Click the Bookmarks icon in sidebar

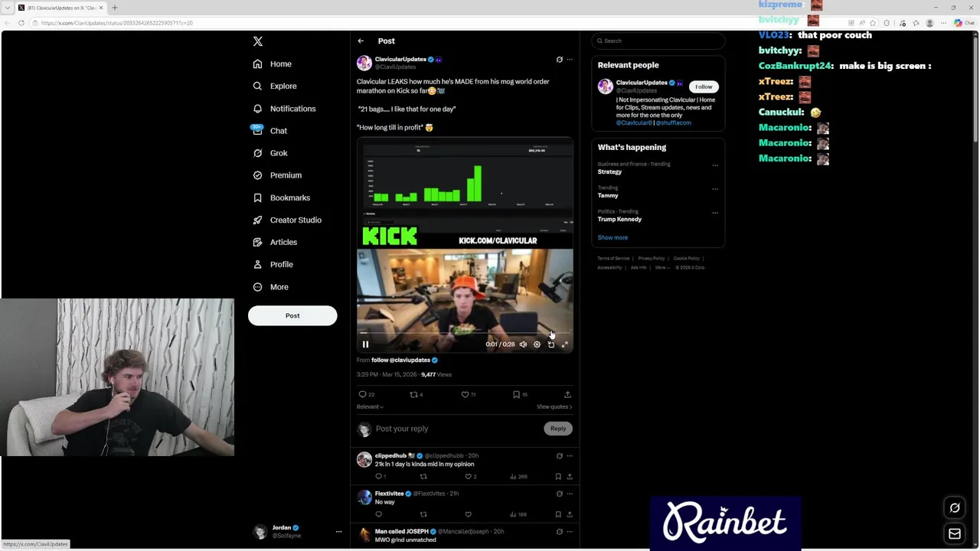(257, 197)
